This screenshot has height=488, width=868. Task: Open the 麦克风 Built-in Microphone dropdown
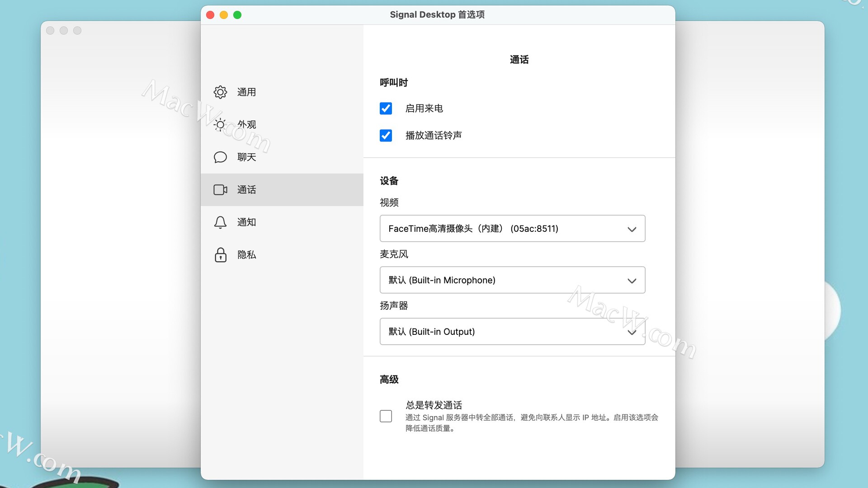click(512, 280)
